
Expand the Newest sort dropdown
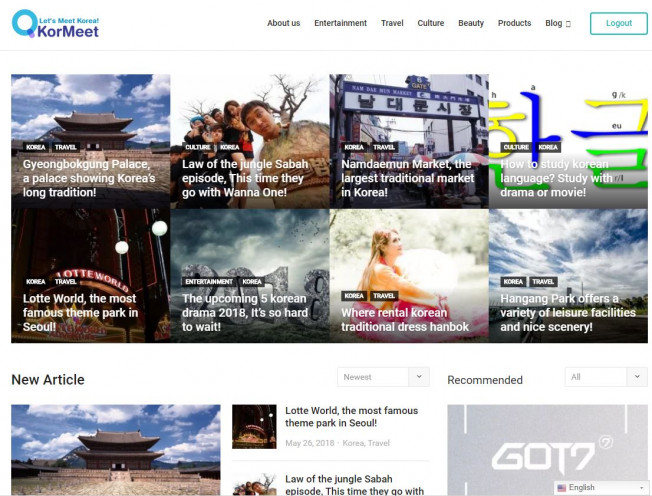[x=419, y=377]
